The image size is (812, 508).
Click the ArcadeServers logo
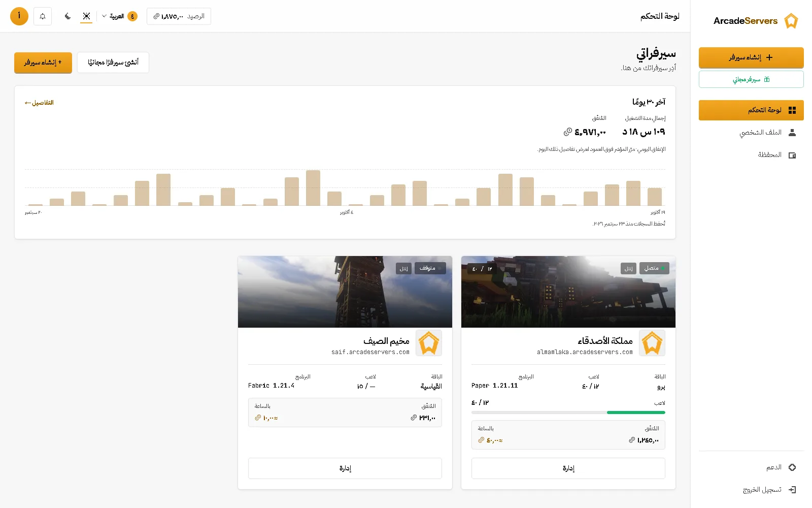click(756, 21)
